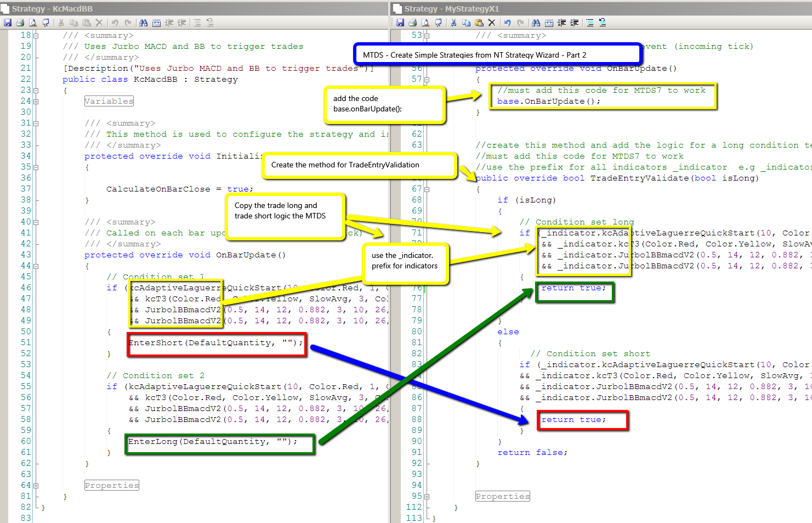Increase indent in KcMacdBB editor toolbar
This screenshot has width=812, height=523.
tap(181, 23)
